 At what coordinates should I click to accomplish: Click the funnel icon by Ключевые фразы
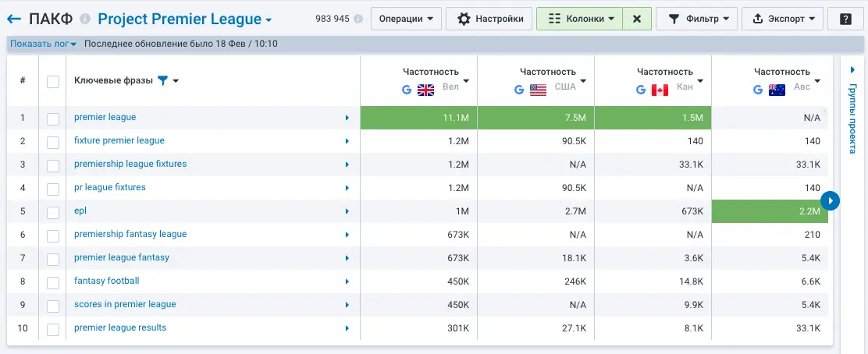pos(162,81)
